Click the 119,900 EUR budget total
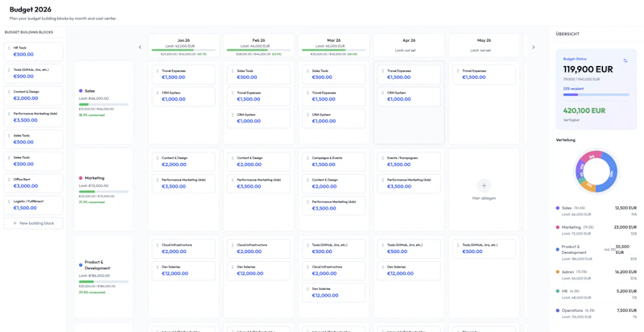 click(588, 69)
